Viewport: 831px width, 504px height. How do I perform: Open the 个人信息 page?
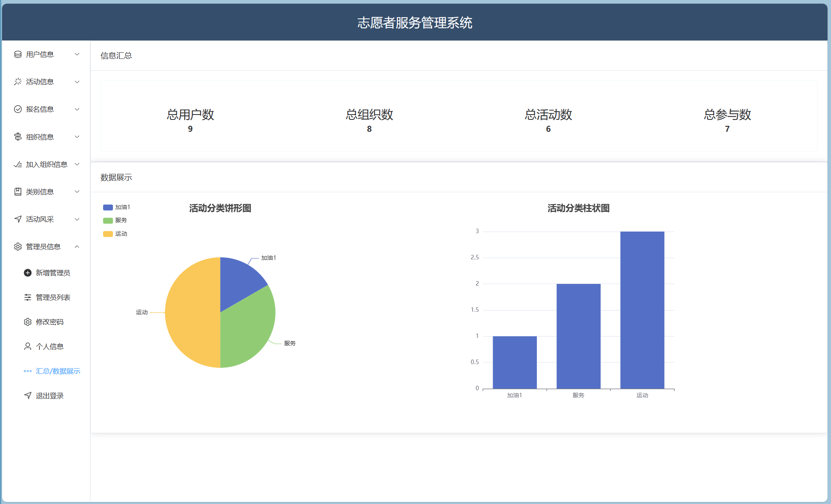click(x=46, y=346)
